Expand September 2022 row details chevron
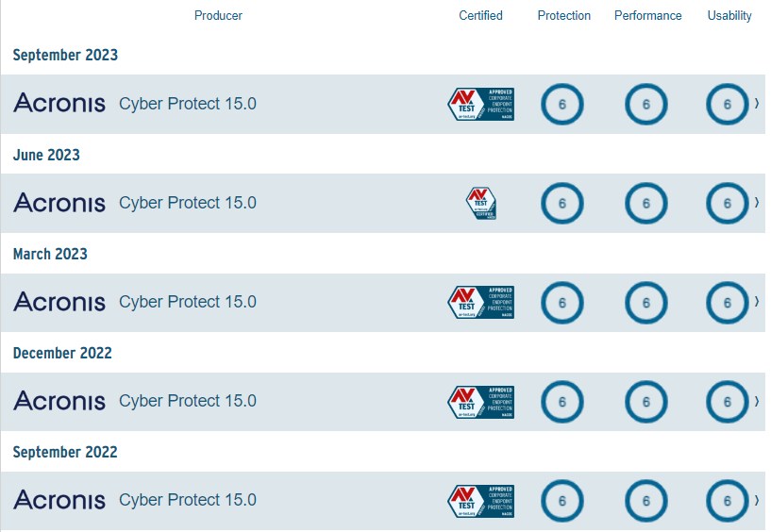The height and width of the screenshot is (532, 771). 757,501
